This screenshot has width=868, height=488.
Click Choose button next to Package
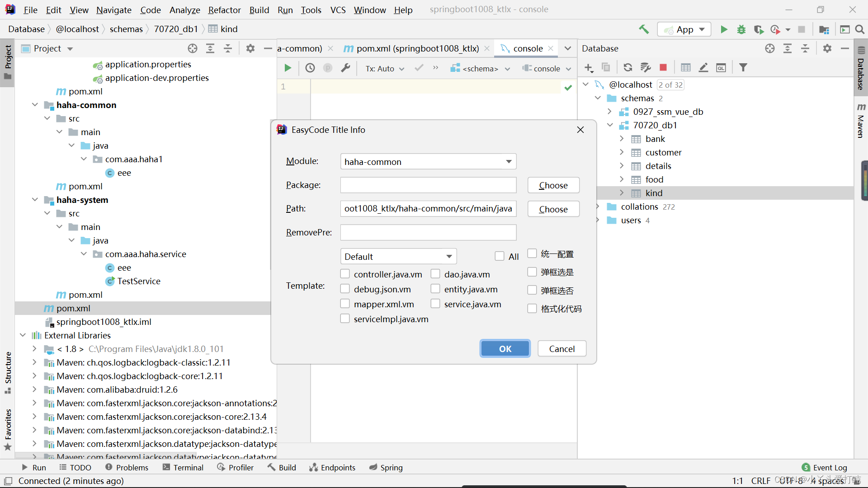coord(553,185)
